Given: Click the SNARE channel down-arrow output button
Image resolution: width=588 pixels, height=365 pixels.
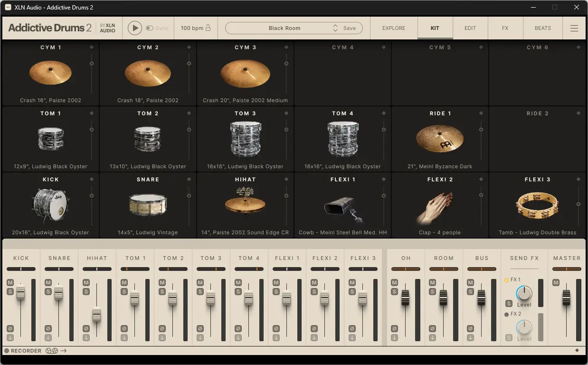Looking at the screenshot, I should point(48,337).
